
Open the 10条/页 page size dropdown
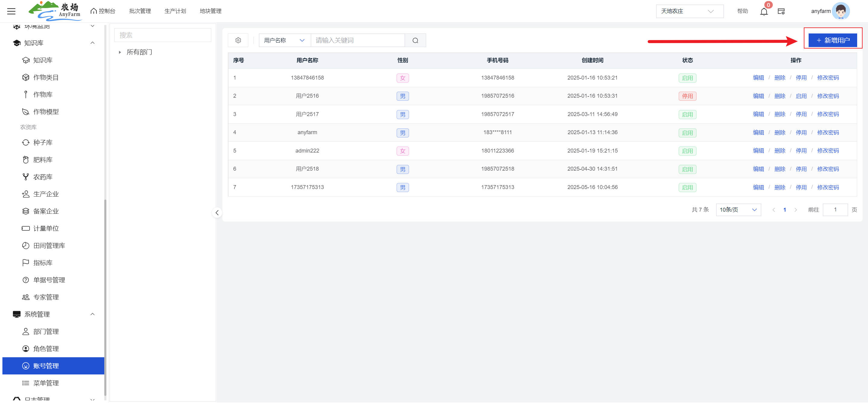[738, 210]
